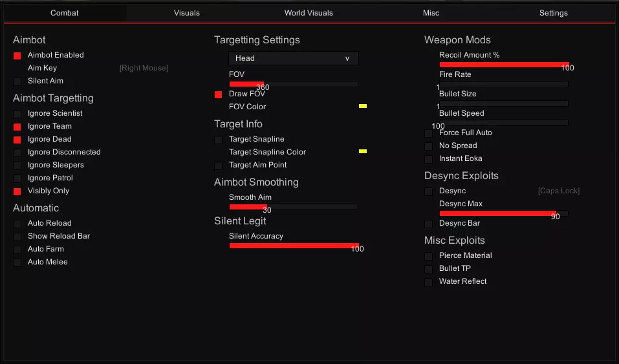Open the Target Snapline Color swatch
The height and width of the screenshot is (364, 619).
tap(363, 151)
